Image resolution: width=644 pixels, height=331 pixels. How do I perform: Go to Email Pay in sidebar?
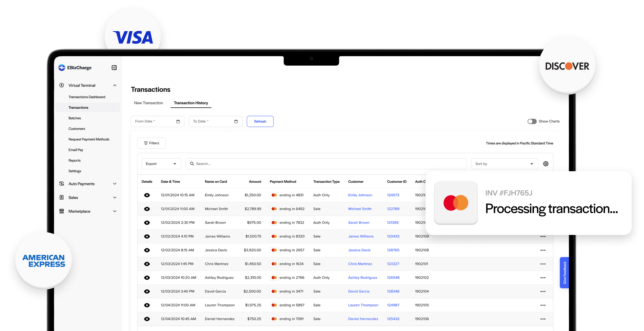tap(76, 150)
